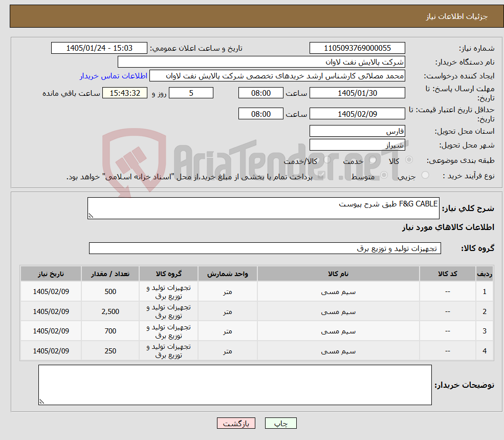This screenshot has width=504, height=440.
Task: Select the کالا/خدمت radio button
Action: [x=327, y=160]
